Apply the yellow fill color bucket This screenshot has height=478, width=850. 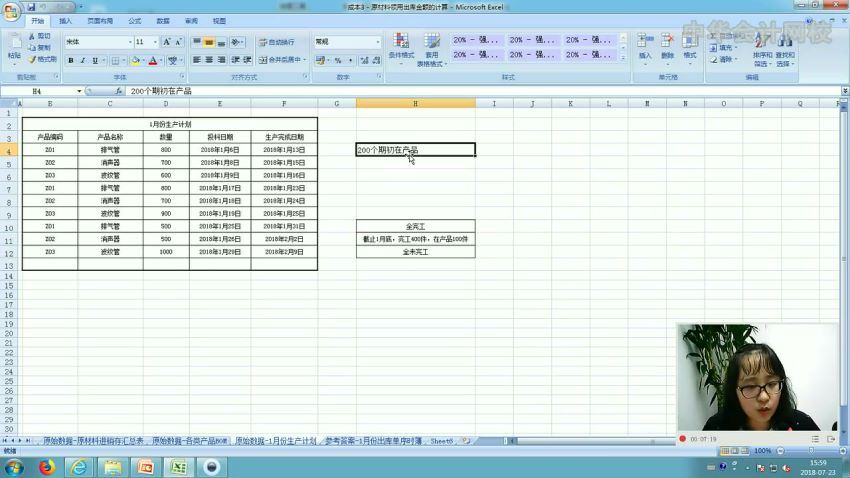[x=136, y=61]
